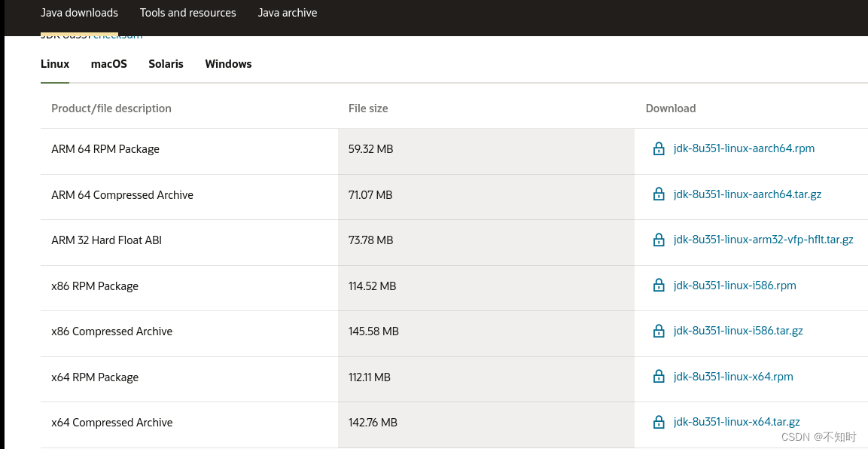
Task: Go to Java archive section
Action: [x=288, y=13]
